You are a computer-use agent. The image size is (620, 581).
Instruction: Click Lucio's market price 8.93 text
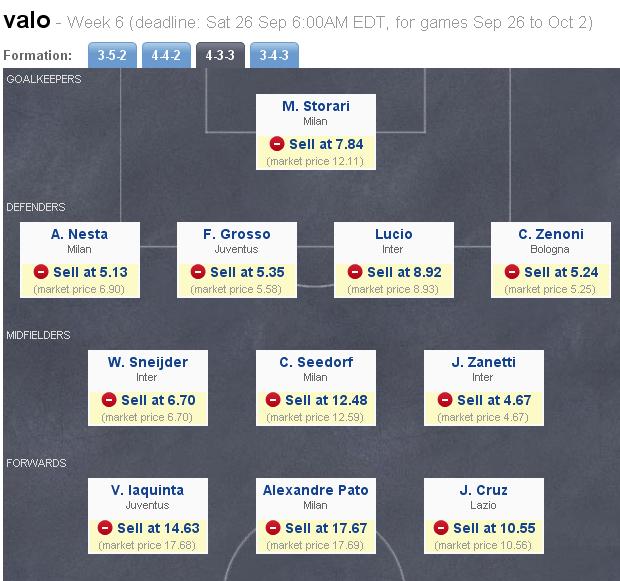pyautogui.click(x=393, y=289)
